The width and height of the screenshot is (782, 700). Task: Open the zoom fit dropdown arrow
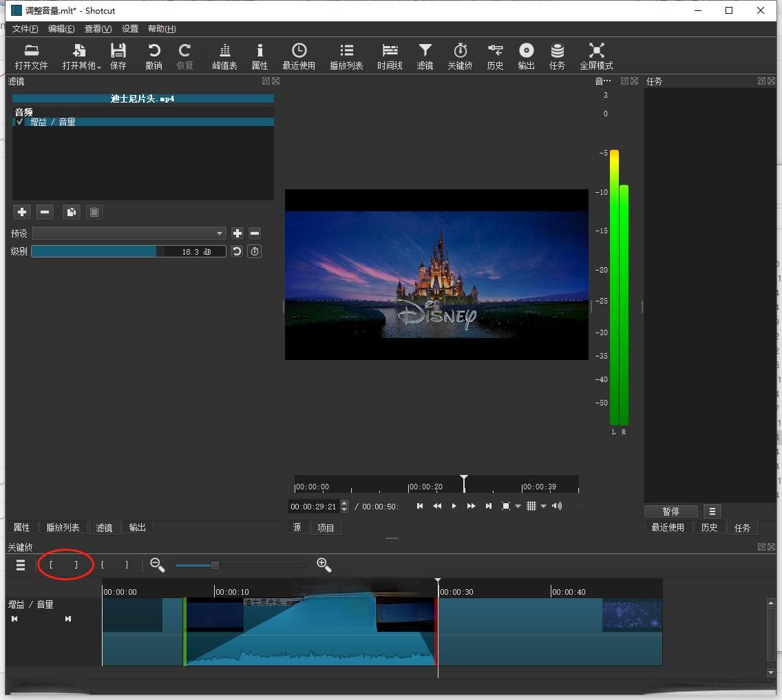(x=518, y=507)
